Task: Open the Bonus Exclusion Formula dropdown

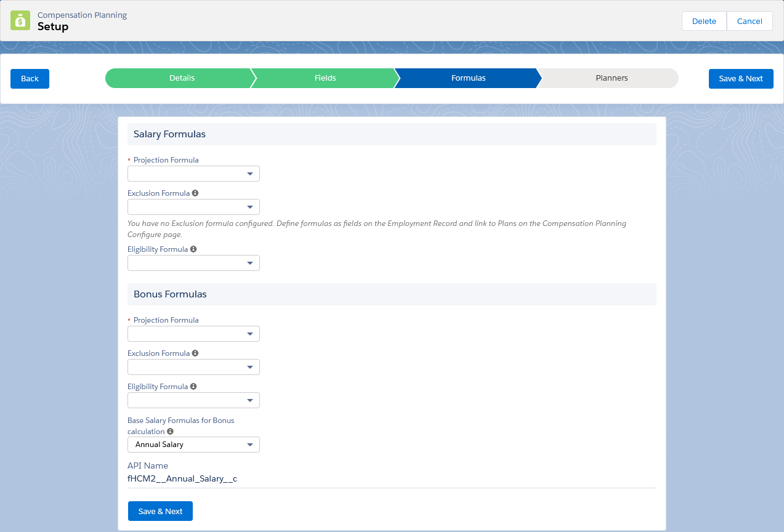Action: (x=193, y=368)
